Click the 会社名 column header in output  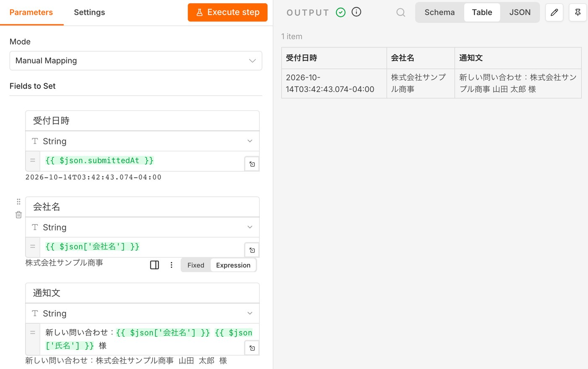(420, 58)
